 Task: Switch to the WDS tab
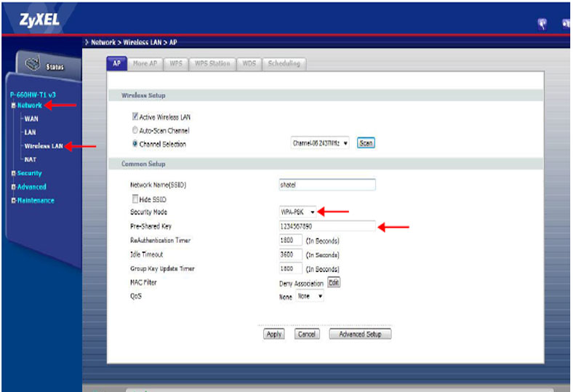pos(249,64)
